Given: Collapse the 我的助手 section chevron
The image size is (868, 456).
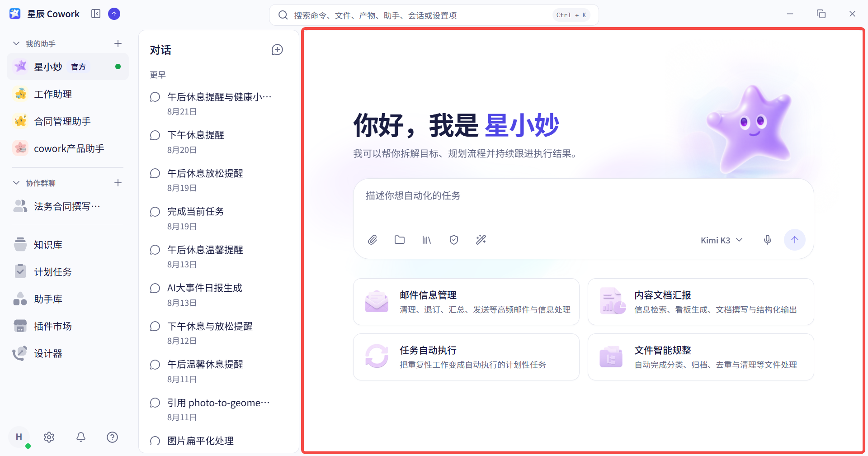Looking at the screenshot, I should 16,43.
